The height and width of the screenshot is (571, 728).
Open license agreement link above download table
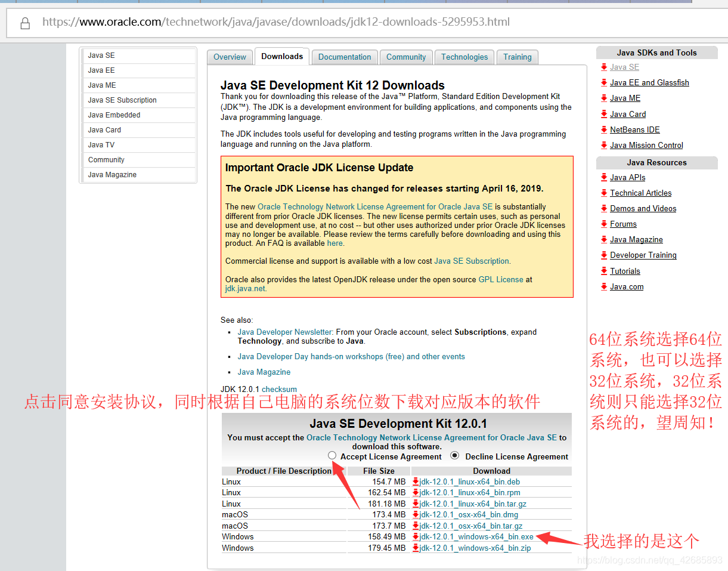[432, 437]
